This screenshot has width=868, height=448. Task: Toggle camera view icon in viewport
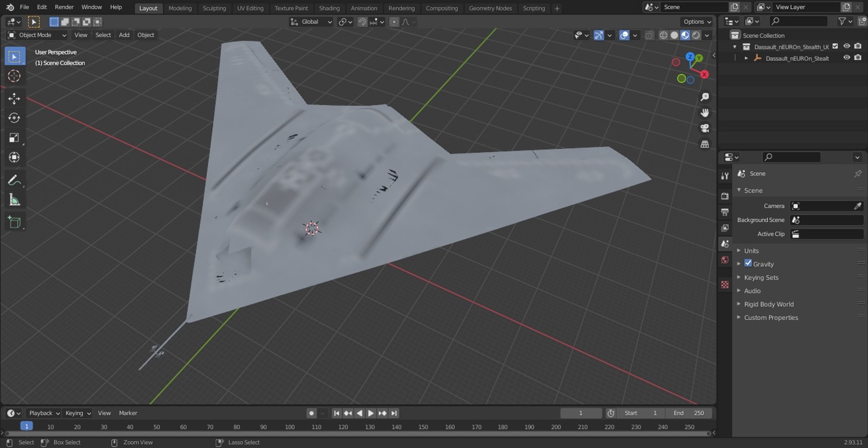point(704,128)
